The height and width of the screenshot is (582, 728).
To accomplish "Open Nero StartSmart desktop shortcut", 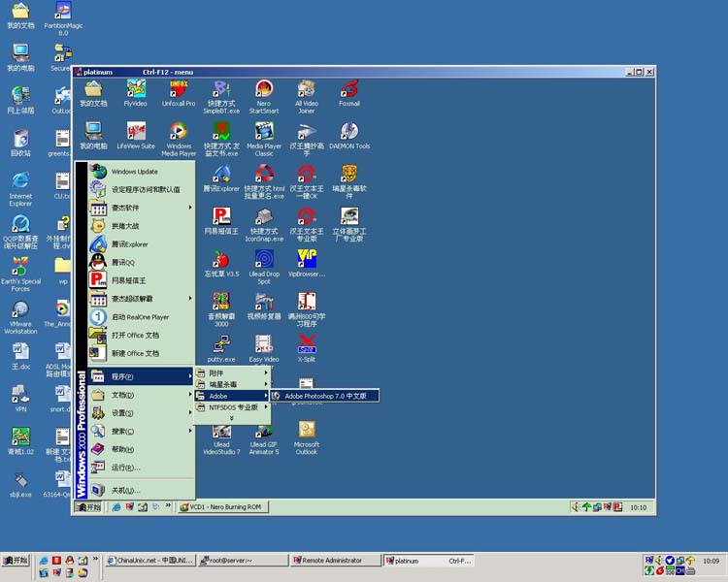I will [263, 90].
